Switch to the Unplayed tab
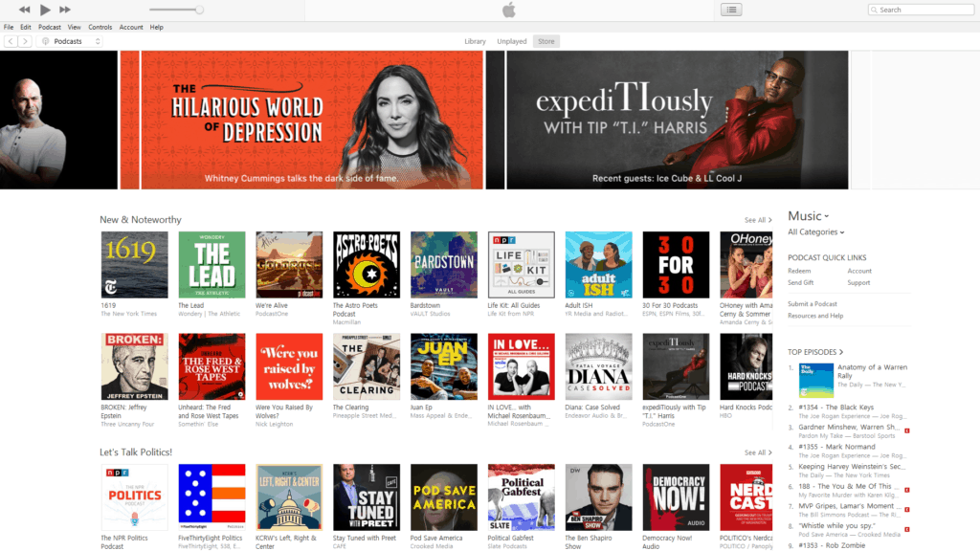This screenshot has height=551, width=980. 512,41
